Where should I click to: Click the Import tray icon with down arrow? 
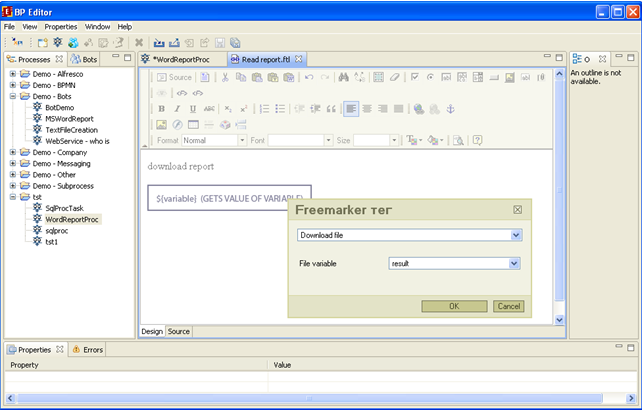point(159,43)
